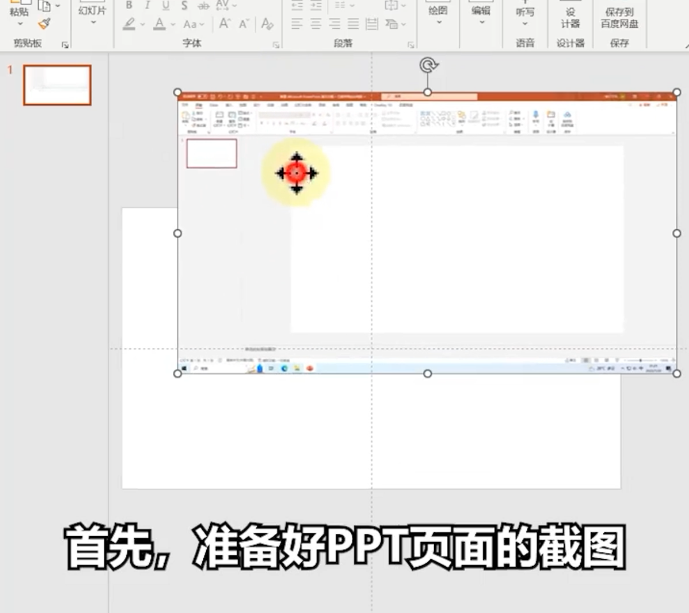Click the AV character spacing icon
Image resolution: width=689 pixels, height=613 pixels.
(x=222, y=5)
